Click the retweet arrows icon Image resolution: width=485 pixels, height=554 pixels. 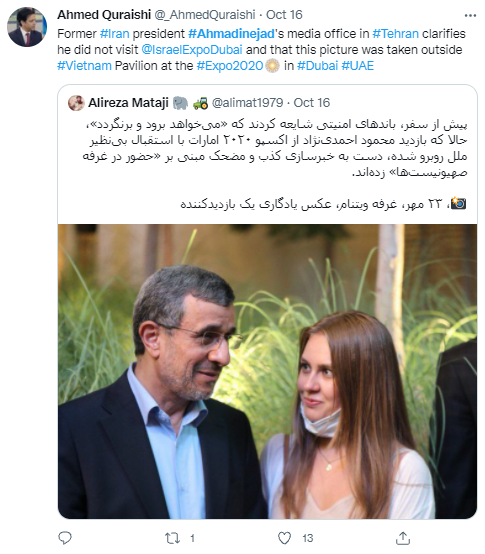point(172,538)
